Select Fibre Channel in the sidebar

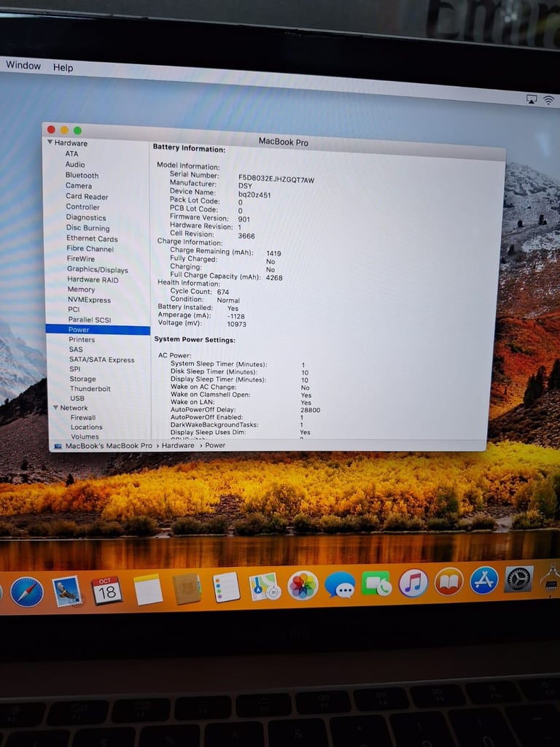pyautogui.click(x=90, y=249)
